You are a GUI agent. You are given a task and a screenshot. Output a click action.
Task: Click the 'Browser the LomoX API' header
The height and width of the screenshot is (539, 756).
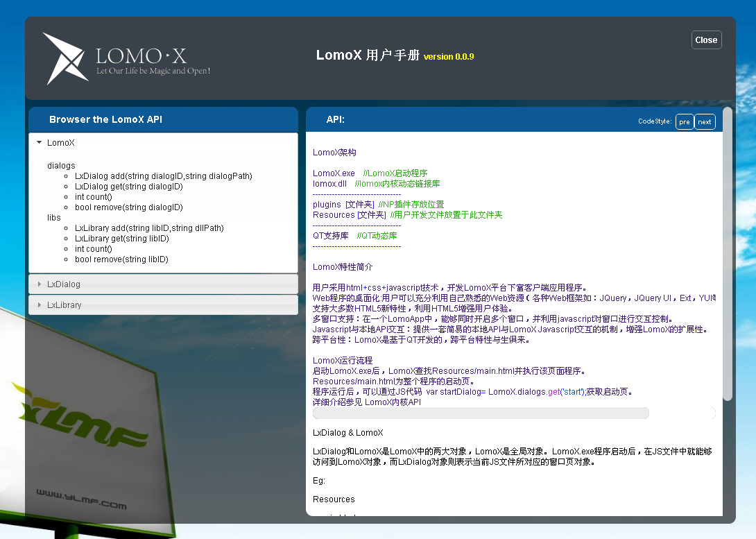click(105, 119)
